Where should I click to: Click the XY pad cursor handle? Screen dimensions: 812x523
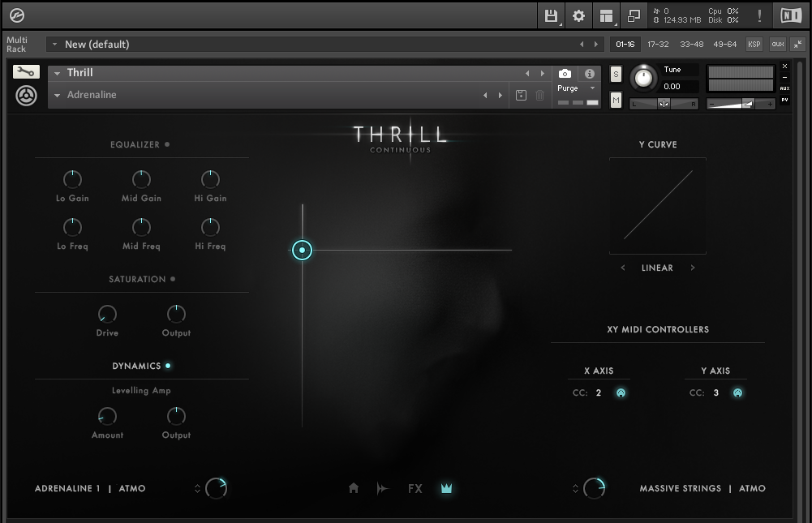(302, 250)
